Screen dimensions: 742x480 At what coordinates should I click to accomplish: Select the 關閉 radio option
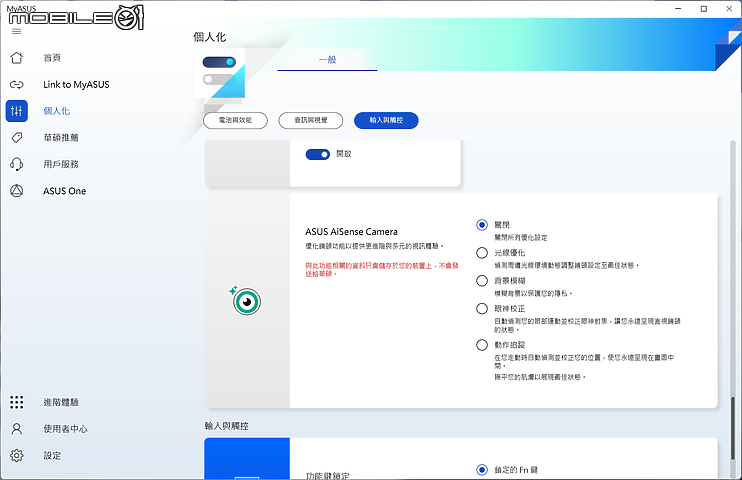click(x=482, y=225)
